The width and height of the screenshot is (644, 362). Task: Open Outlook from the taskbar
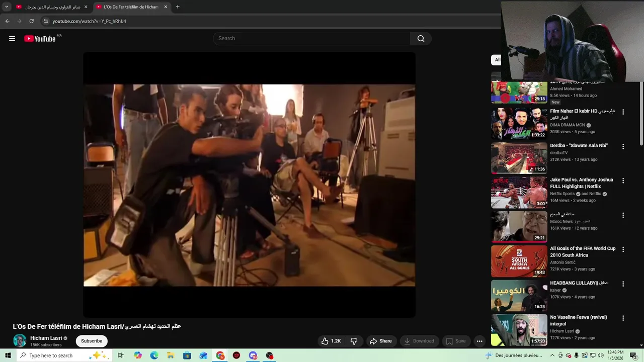[x=203, y=355]
